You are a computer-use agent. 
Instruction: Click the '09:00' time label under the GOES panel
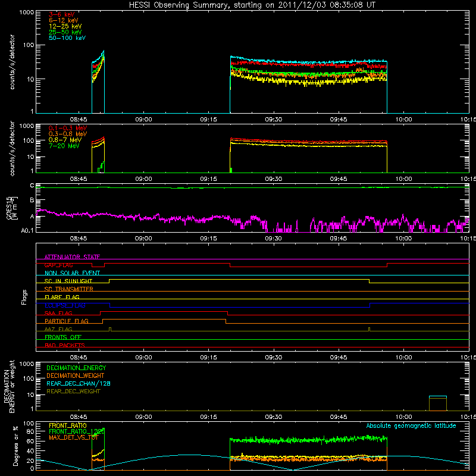[143, 239]
